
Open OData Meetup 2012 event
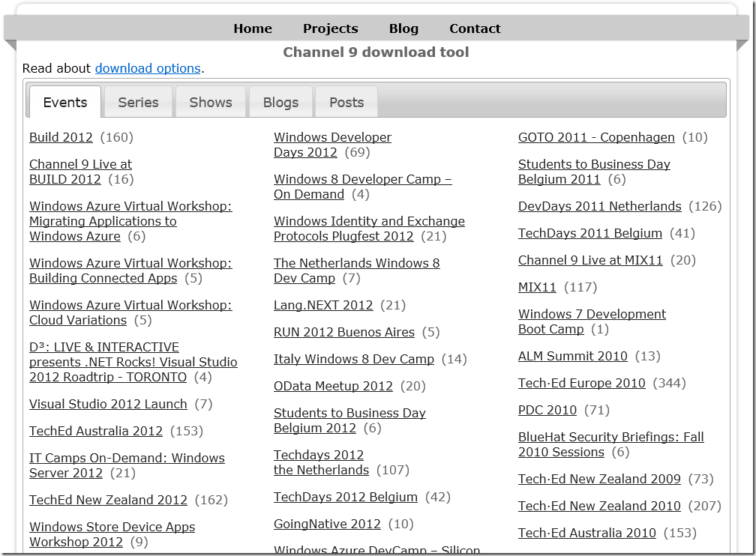point(333,387)
